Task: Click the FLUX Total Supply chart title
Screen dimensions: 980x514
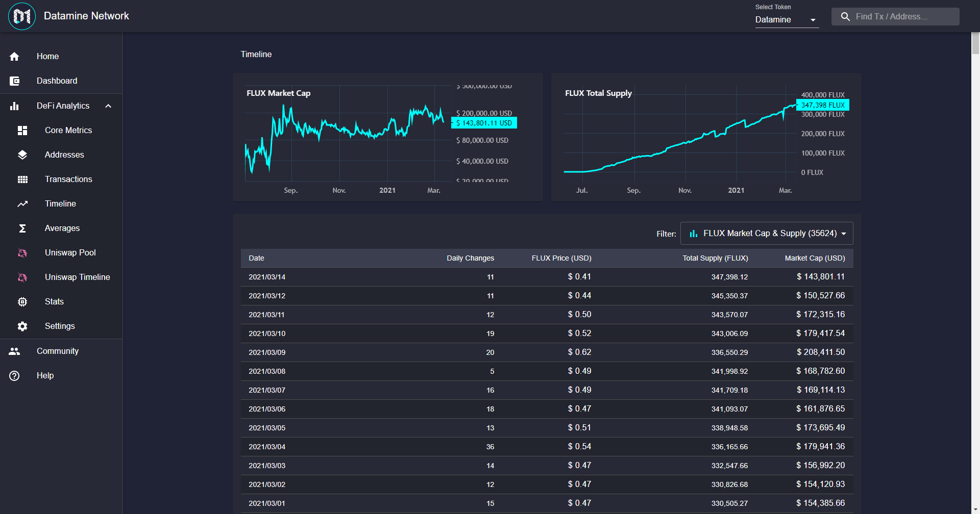Action: click(598, 93)
